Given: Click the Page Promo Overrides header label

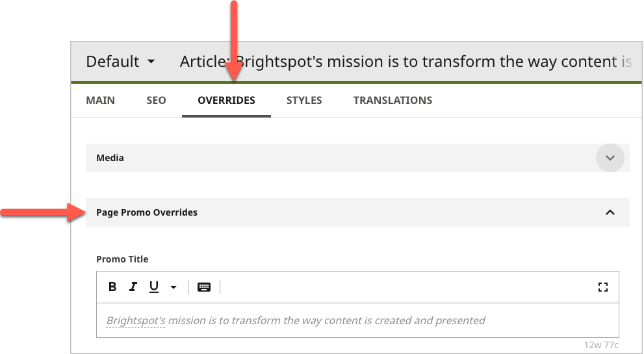Looking at the screenshot, I should coord(147,212).
